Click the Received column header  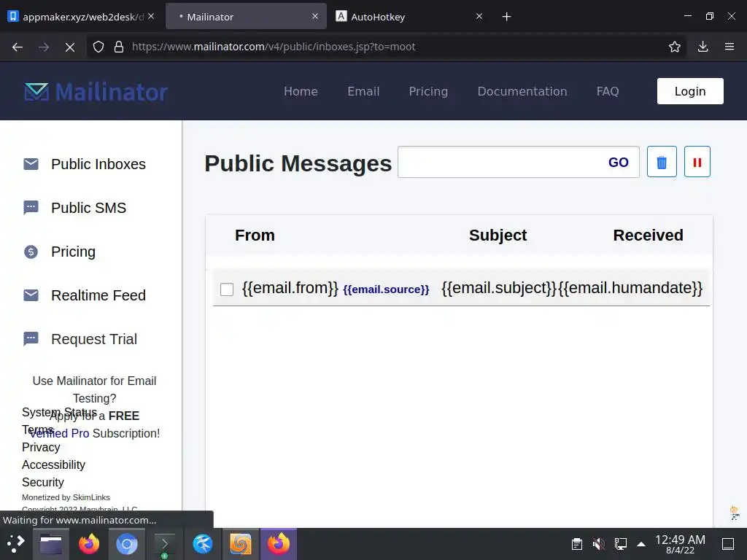(x=648, y=236)
